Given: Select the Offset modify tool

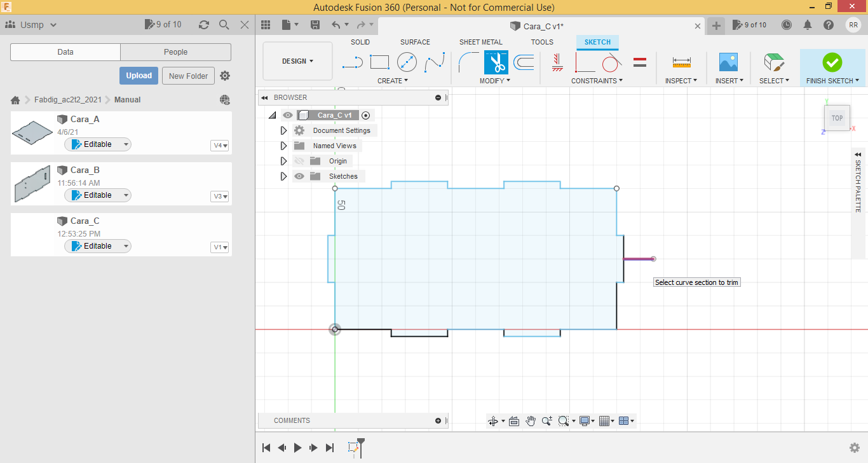Looking at the screenshot, I should tap(524, 62).
